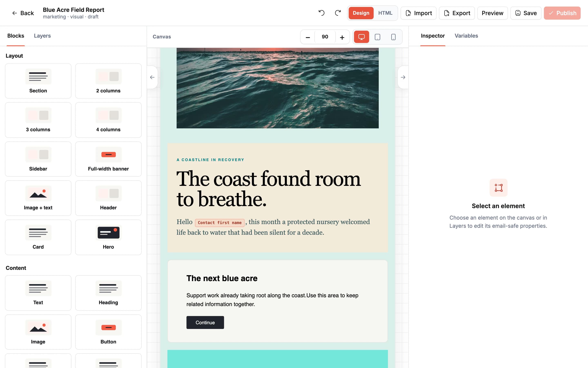Collapse the right panel with arrow handle
The width and height of the screenshot is (588, 368).
[403, 77]
